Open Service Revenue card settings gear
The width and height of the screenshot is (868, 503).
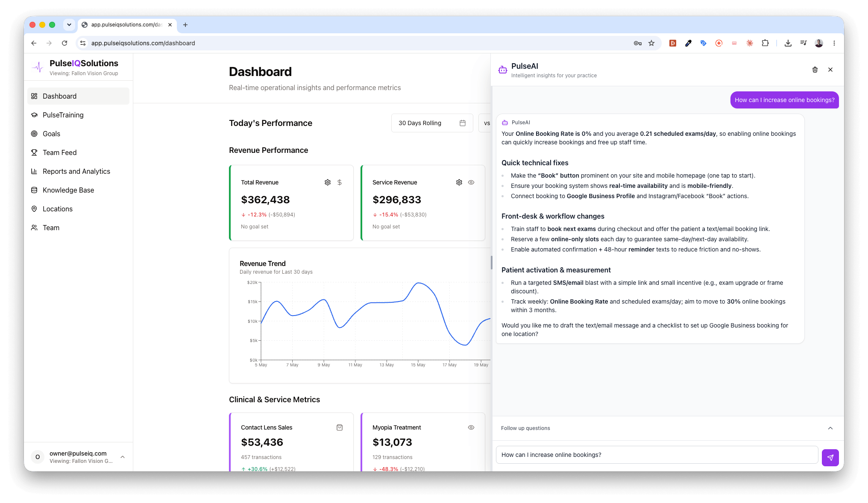[459, 182]
